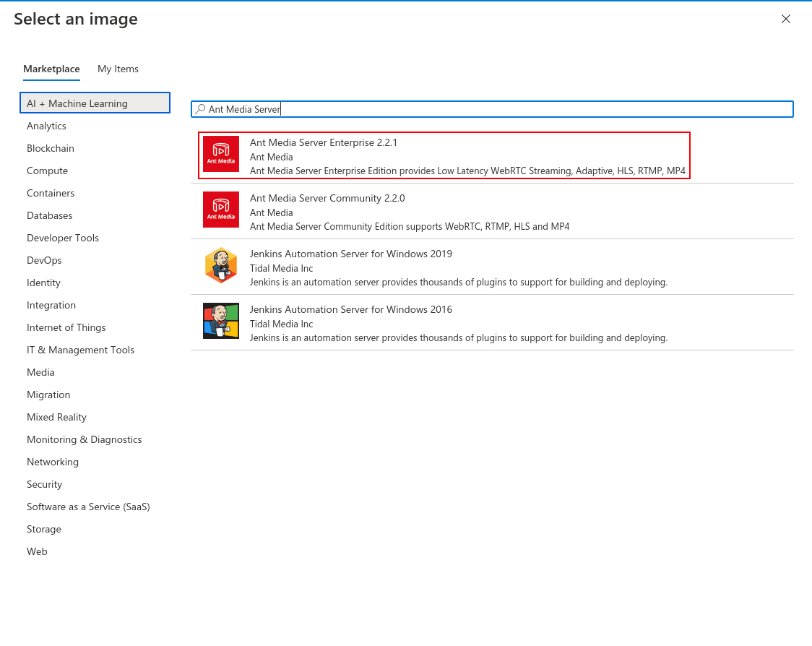Open Jenkins Automation Server for Windows 2019

[350, 254]
